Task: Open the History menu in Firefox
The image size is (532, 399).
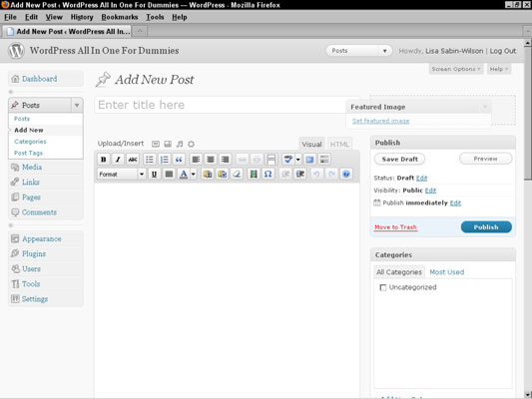Action: tap(82, 17)
